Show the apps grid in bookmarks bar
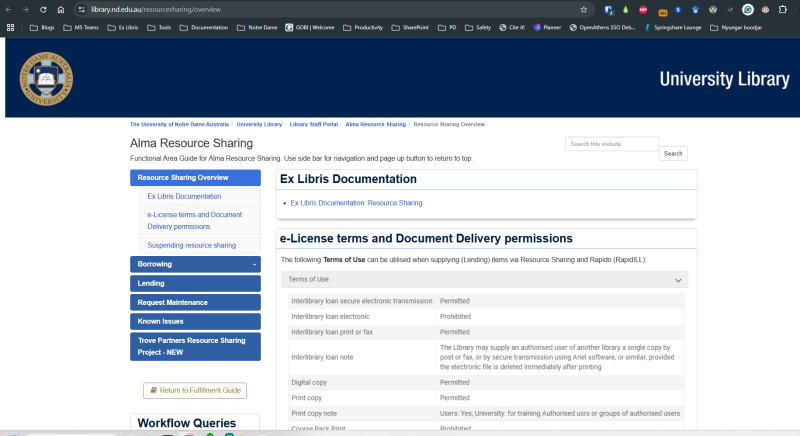This screenshot has height=436, width=800. point(10,28)
